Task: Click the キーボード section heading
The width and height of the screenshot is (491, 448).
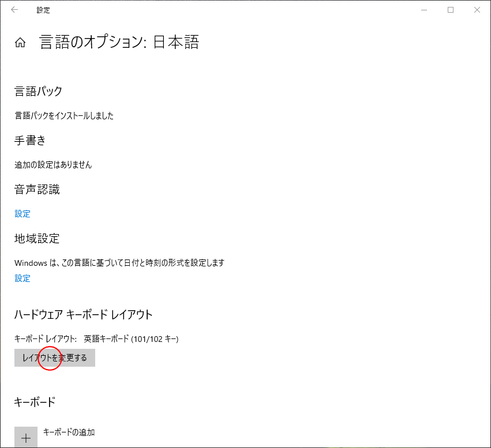Action: point(35,402)
